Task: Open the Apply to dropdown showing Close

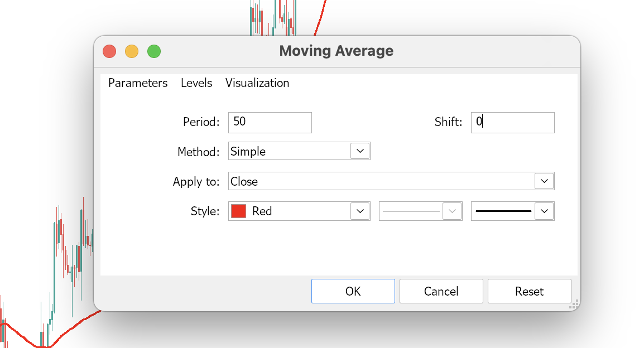Action: (391, 181)
